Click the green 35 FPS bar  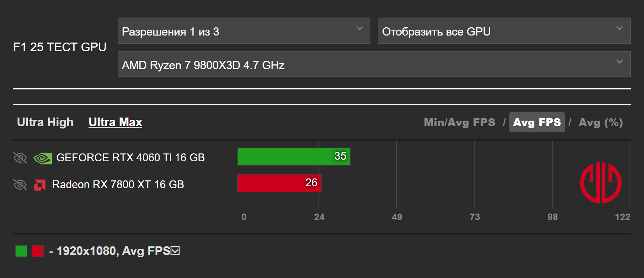point(294,157)
